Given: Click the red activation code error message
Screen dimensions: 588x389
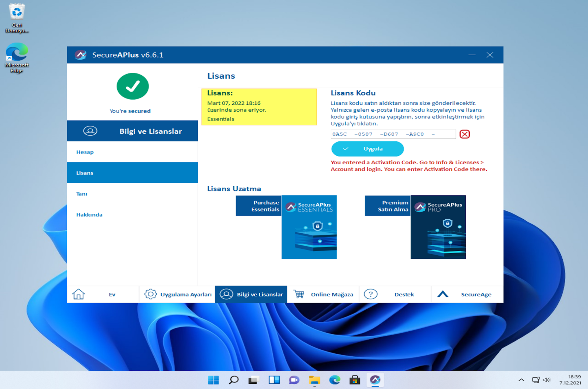Looking at the screenshot, I should [409, 166].
